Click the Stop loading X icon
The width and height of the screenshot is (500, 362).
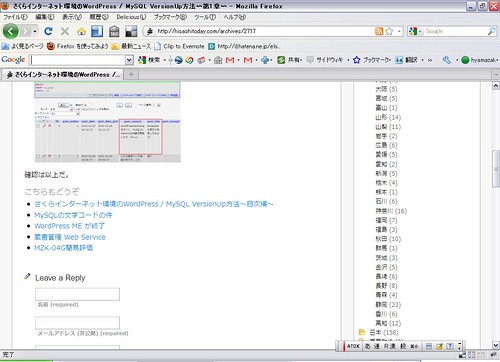(x=65, y=31)
